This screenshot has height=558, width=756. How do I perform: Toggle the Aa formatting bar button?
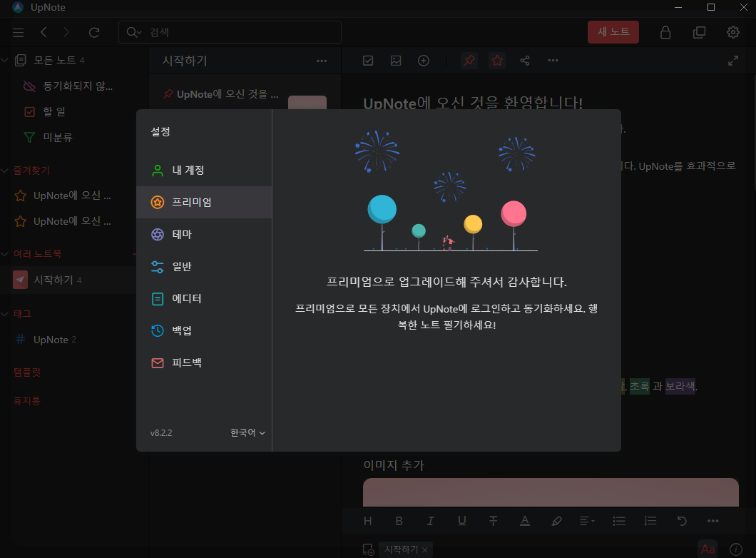[708, 549]
